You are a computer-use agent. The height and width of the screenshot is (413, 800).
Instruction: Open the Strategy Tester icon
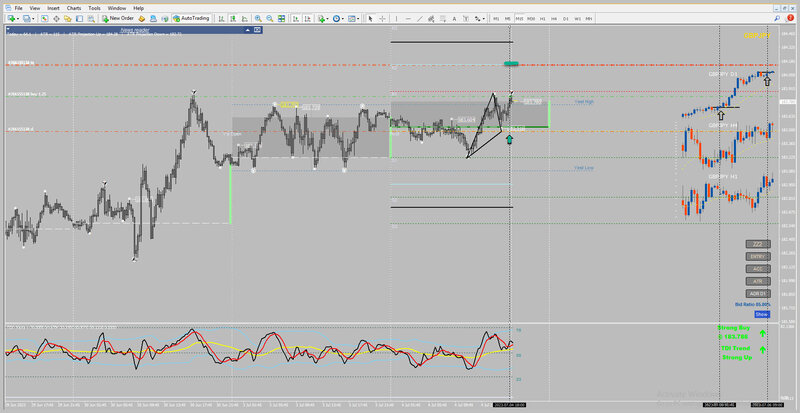91,18
